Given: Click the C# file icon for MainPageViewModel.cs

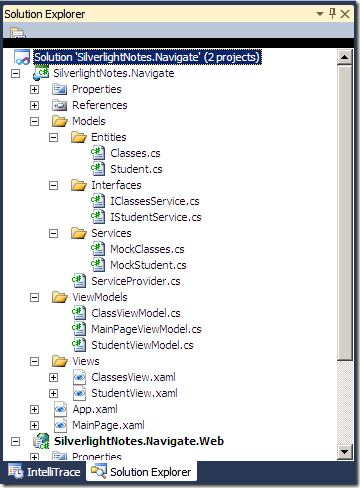Looking at the screenshot, I should [x=79, y=329].
